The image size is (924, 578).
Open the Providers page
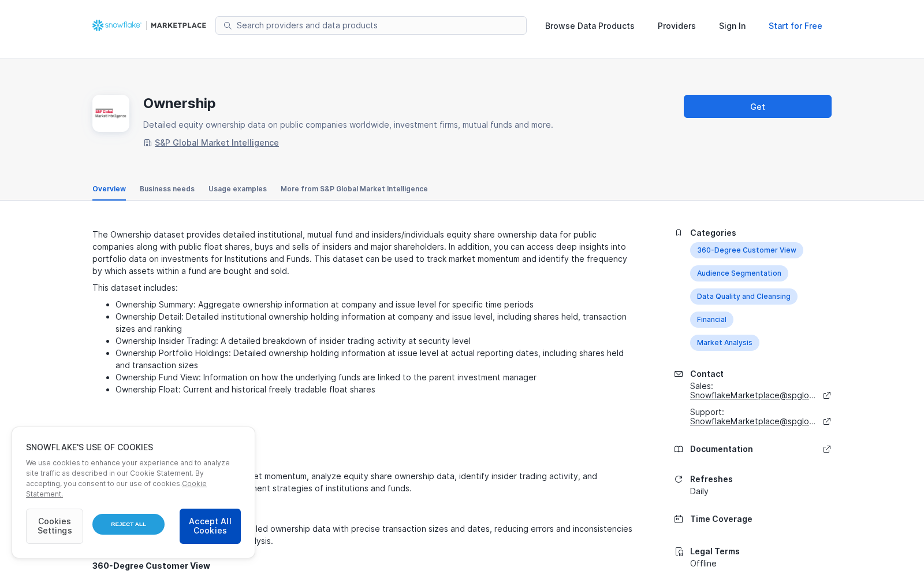[677, 26]
